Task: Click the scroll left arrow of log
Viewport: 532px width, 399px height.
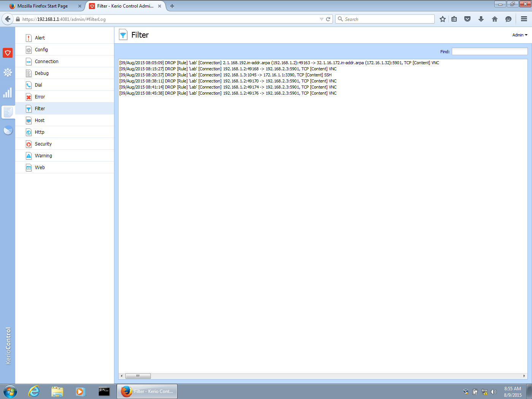Action: [122, 376]
